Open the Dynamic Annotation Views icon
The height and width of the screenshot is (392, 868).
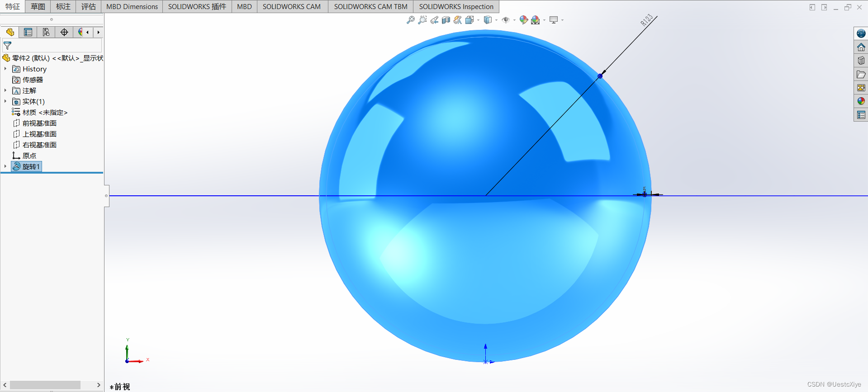pyautogui.click(x=458, y=20)
